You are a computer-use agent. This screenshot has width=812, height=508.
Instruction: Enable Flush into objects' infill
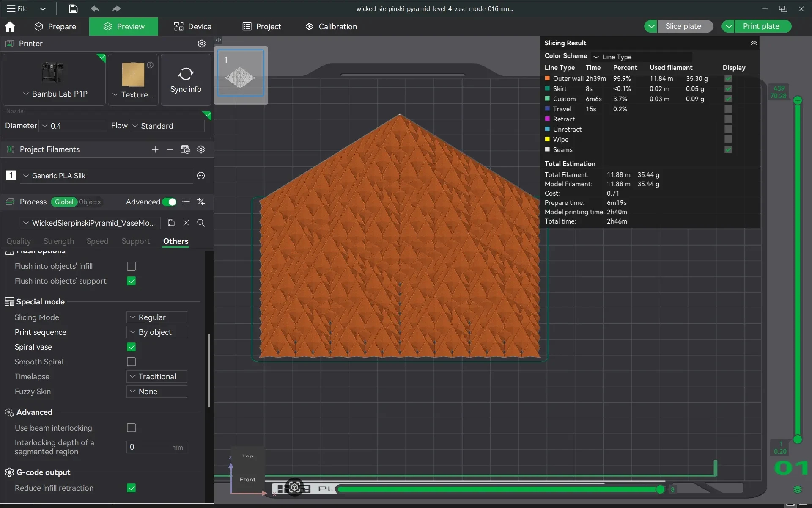pos(132,266)
